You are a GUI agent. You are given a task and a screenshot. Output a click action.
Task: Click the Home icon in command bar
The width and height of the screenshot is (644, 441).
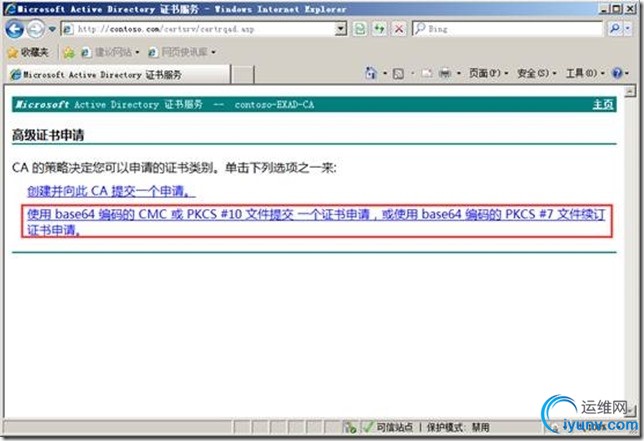370,73
